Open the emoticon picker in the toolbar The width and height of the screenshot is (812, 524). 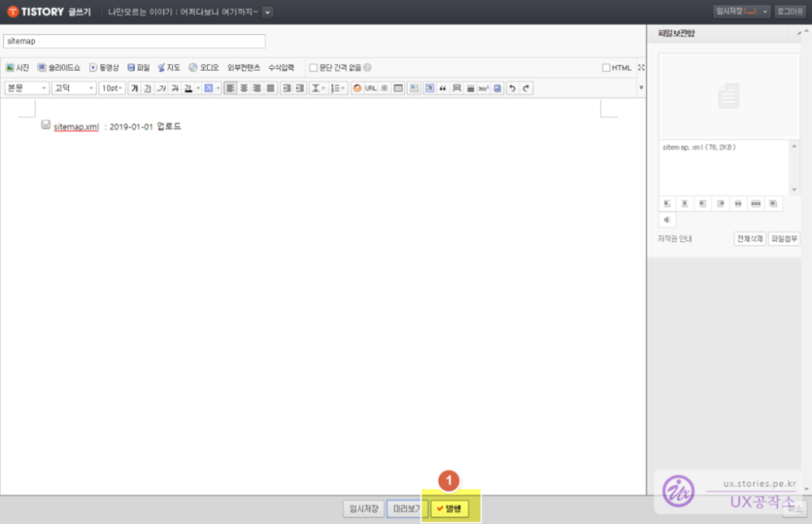357,88
